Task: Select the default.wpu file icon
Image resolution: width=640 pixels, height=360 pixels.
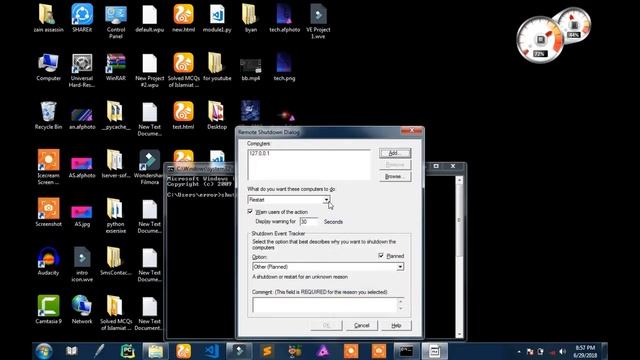Action: pyautogui.click(x=149, y=18)
